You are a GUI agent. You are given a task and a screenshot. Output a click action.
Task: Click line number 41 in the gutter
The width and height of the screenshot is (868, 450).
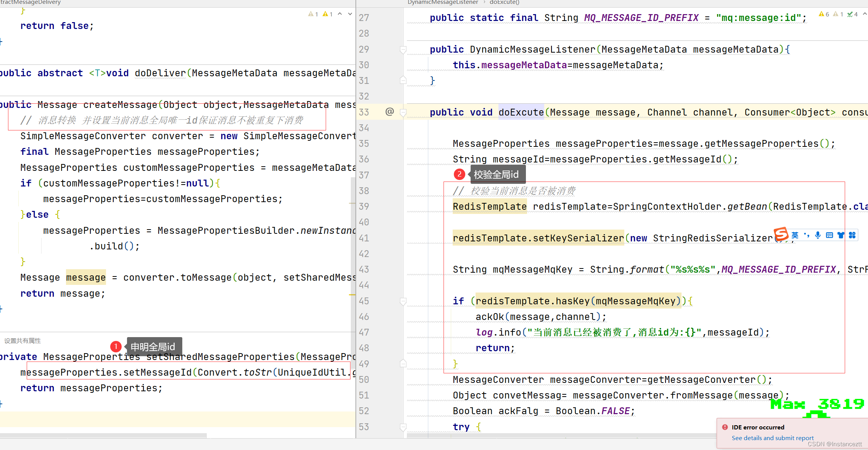pyautogui.click(x=364, y=238)
